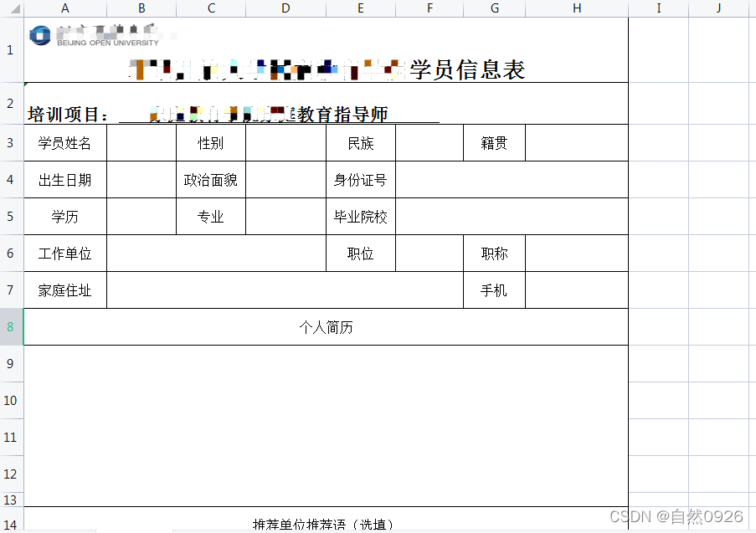Screen dimensions: 756x533
Task: Select row 1 header
Action: click(12, 49)
